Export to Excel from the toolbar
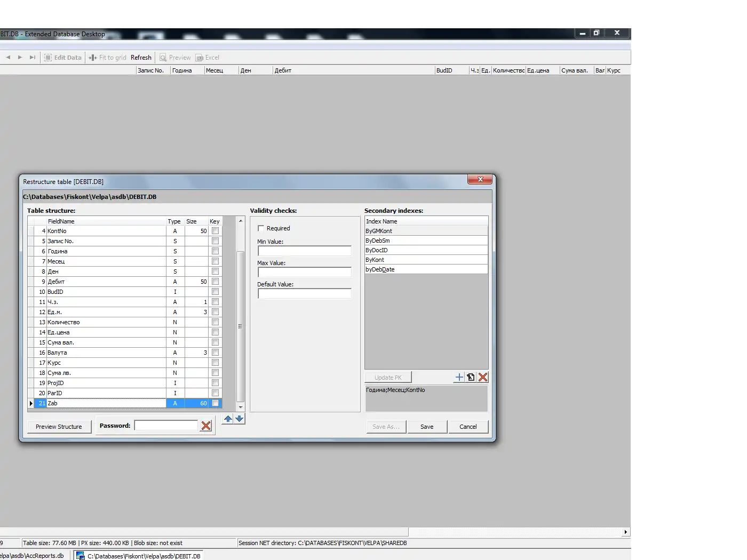Screen dimensions: 747x560 tap(208, 58)
